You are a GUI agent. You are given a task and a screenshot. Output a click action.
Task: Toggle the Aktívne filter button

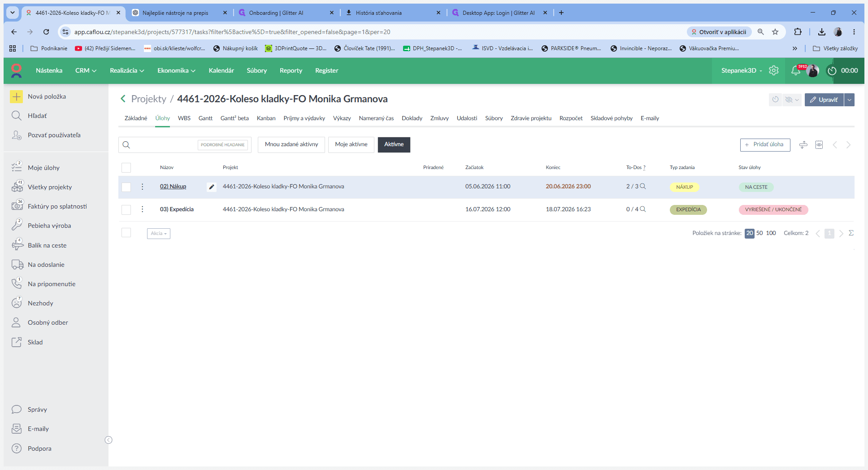394,144
